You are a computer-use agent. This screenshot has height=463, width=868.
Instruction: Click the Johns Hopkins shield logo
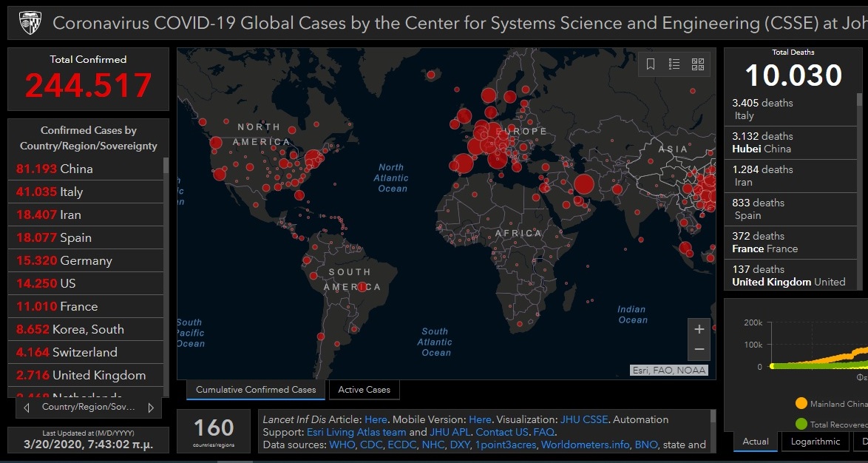point(28,23)
